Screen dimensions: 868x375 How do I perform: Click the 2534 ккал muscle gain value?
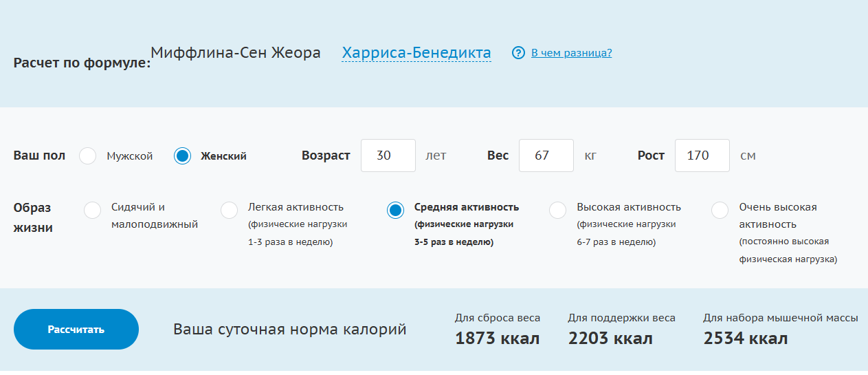(x=746, y=339)
